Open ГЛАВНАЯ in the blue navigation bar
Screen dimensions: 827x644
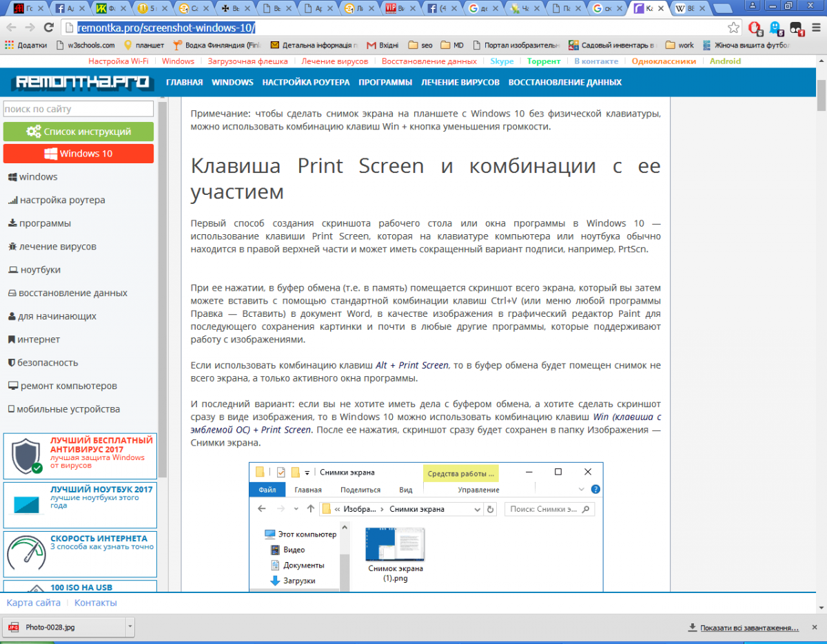coord(184,82)
